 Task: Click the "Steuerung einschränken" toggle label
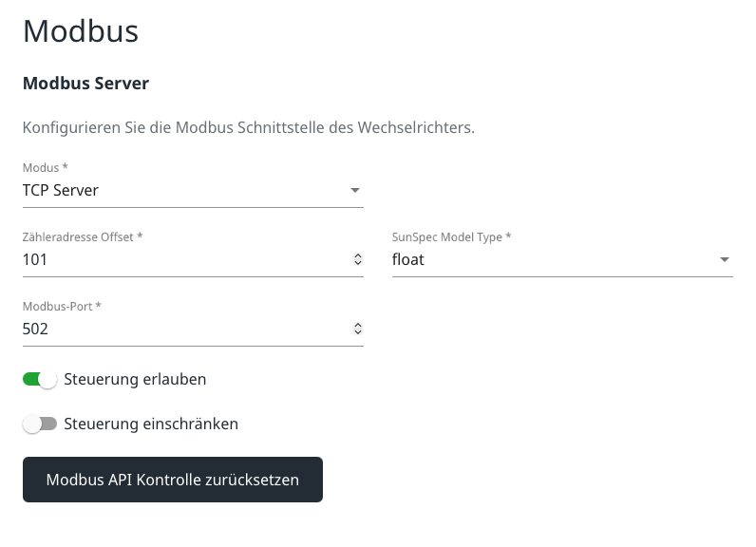tap(151, 424)
